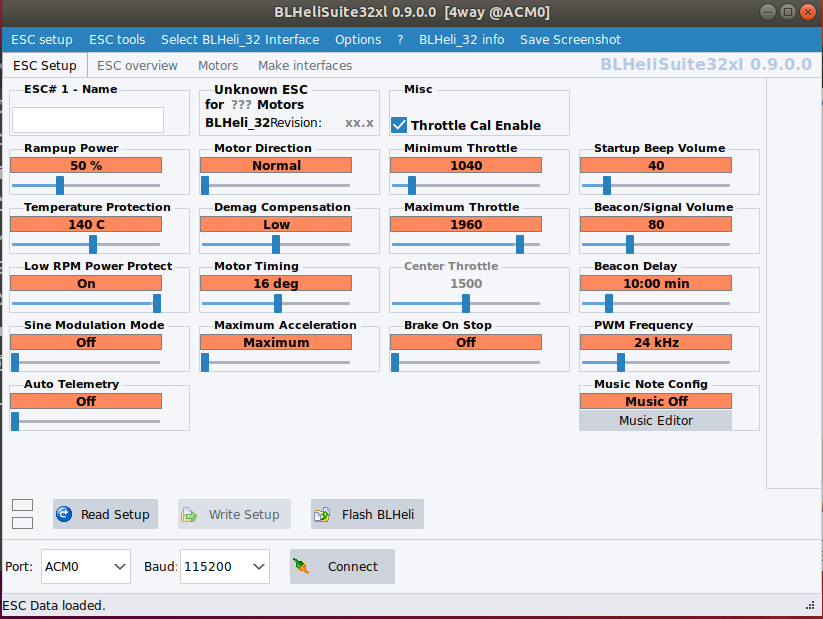Click the Music Editor button
The image size is (823, 619).
pos(656,421)
